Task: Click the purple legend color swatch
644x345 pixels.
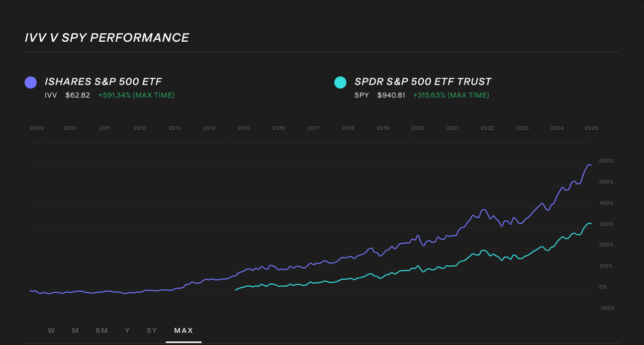Action: pos(30,81)
